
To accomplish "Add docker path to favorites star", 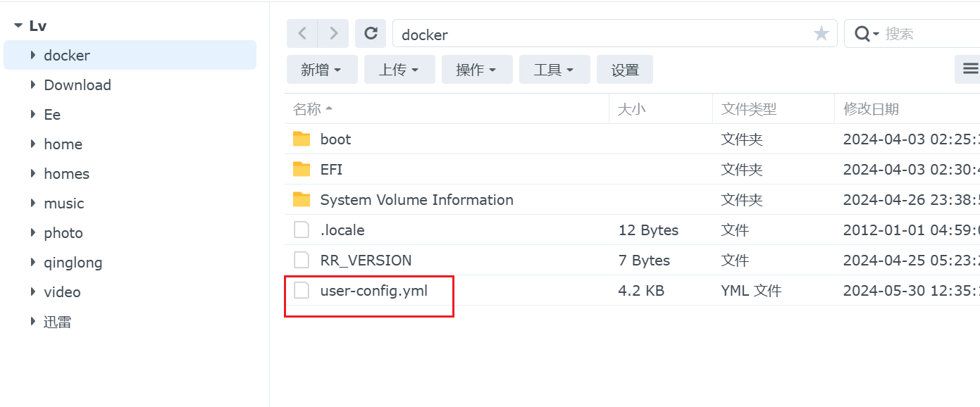I will click(821, 33).
